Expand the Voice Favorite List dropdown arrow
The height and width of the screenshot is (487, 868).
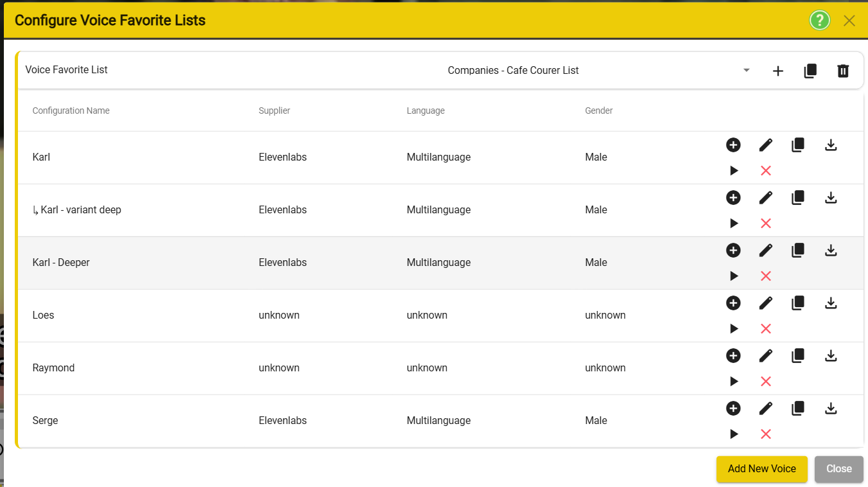coord(747,70)
